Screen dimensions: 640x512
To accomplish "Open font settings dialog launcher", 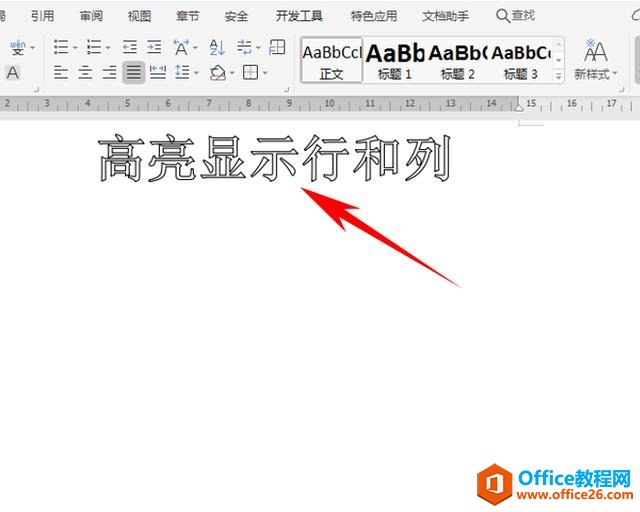I will (x=36, y=89).
